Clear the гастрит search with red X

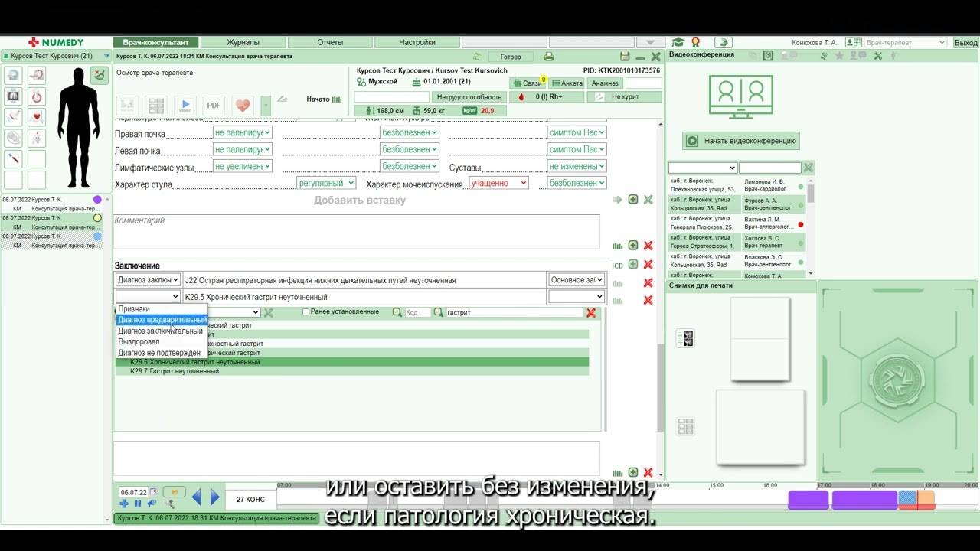tap(591, 312)
